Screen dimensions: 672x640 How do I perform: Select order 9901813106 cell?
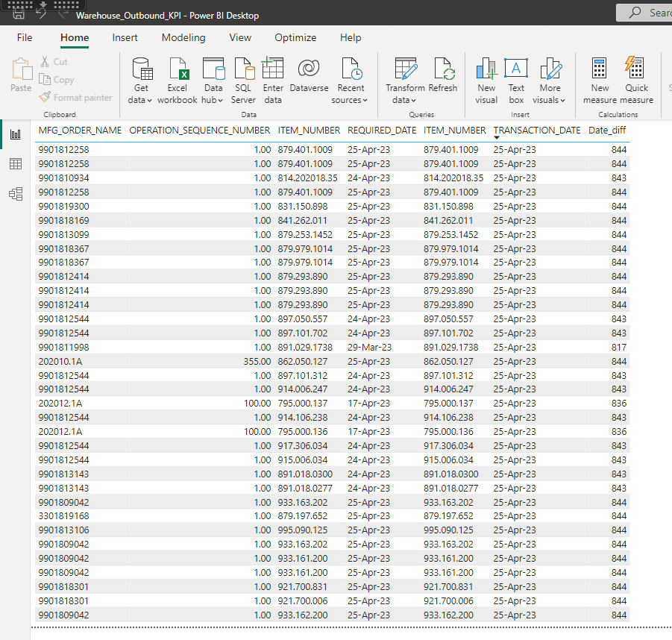click(64, 530)
